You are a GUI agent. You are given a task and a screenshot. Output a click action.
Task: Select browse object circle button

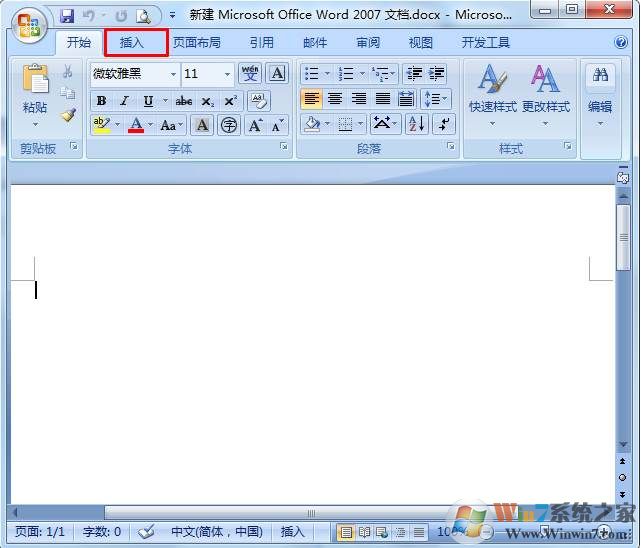point(622,477)
